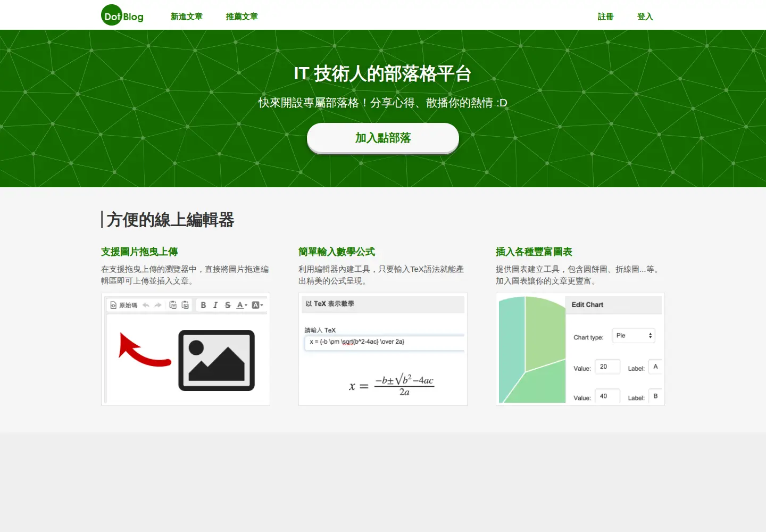Screen dimensions: 766x532
Task: Click the Label field containing A
Action: coord(655,367)
